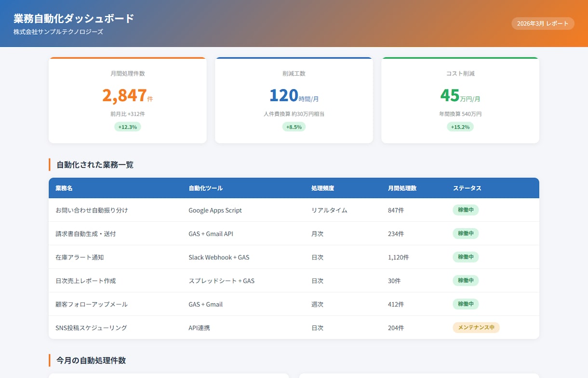Click the 年間換算 540万円 note

[x=460, y=114]
